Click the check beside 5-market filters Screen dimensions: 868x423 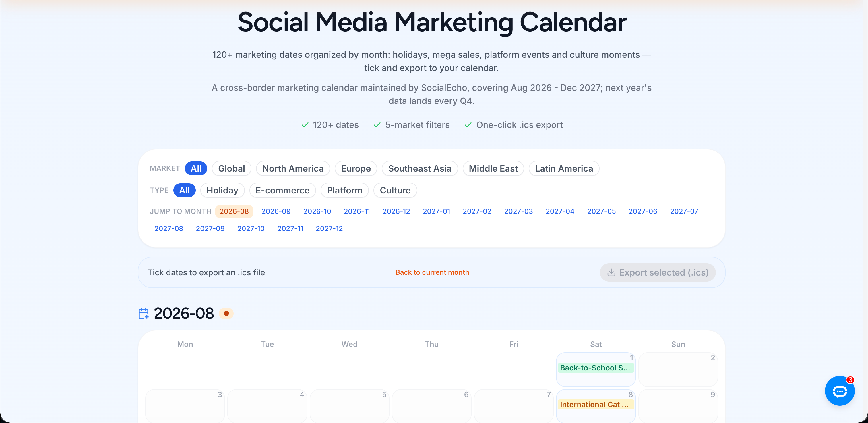377,125
